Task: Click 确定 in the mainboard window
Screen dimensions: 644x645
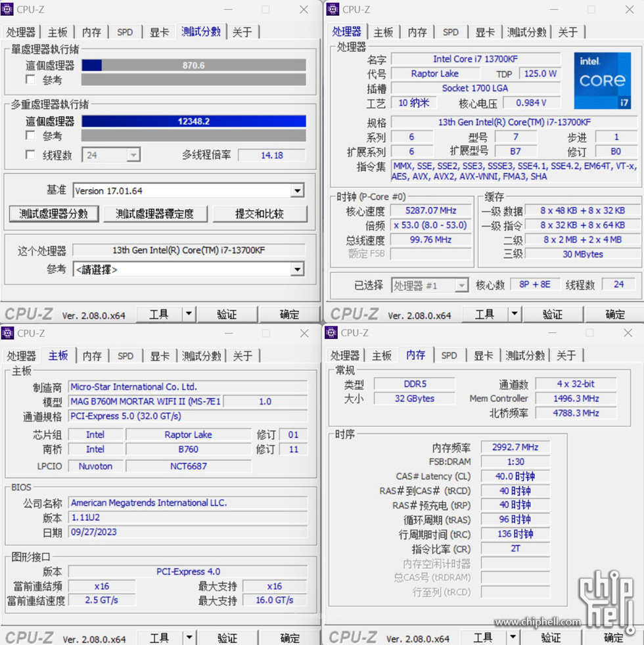Action: tap(290, 638)
